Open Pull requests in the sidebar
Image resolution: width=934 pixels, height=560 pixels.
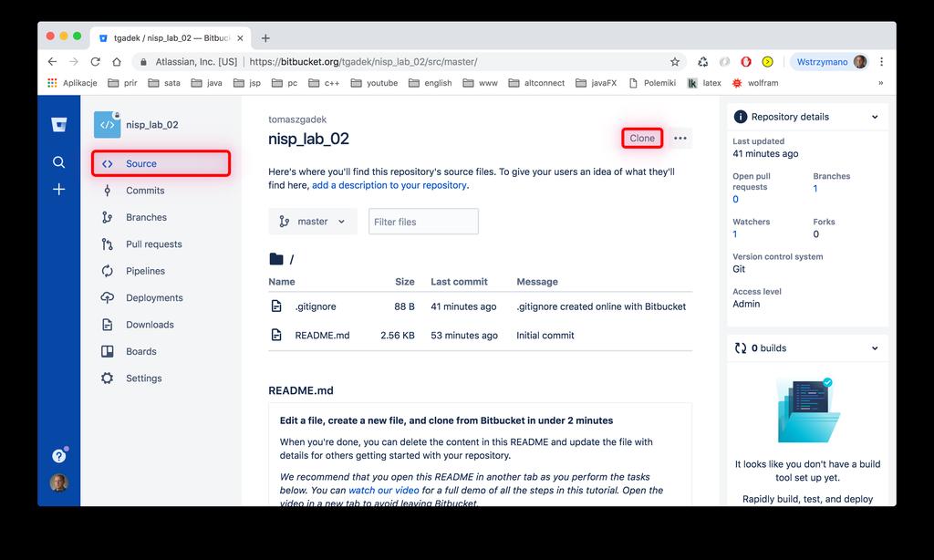coord(161,244)
